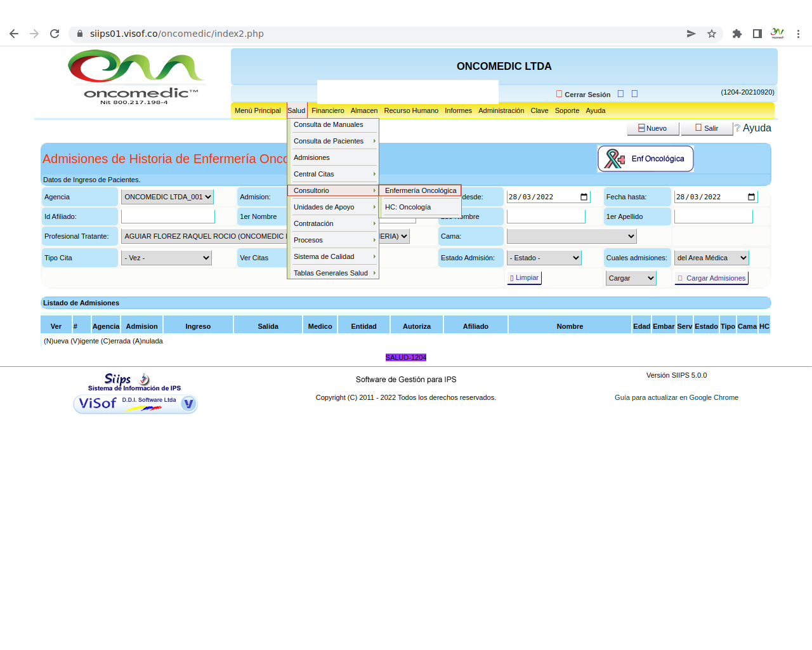Click the Limpiar button
The height and width of the screenshot is (650, 812).
[524, 278]
